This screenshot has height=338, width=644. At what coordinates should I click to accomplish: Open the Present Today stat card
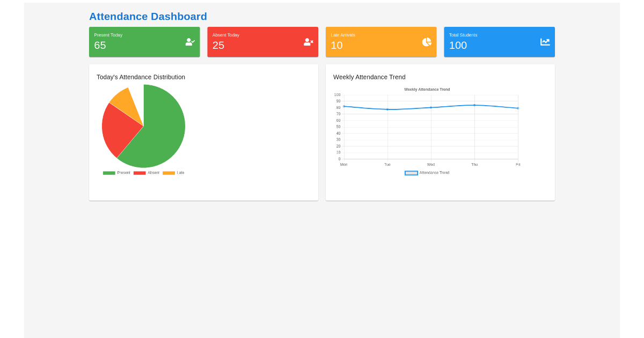(x=144, y=42)
